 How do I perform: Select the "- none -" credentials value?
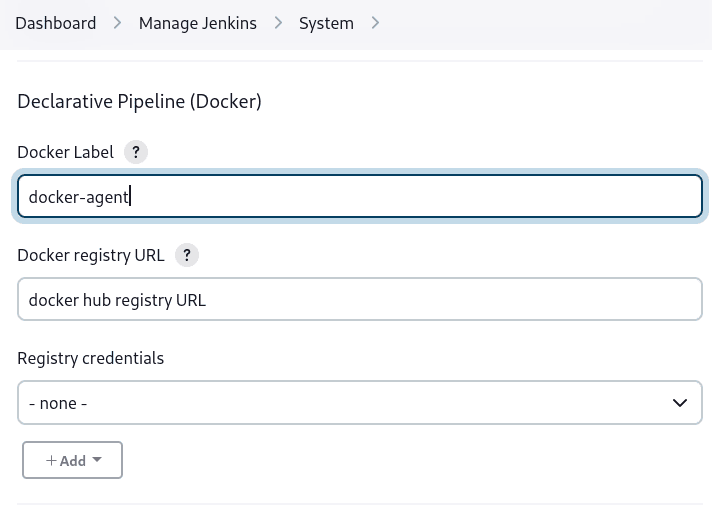[x=58, y=404]
